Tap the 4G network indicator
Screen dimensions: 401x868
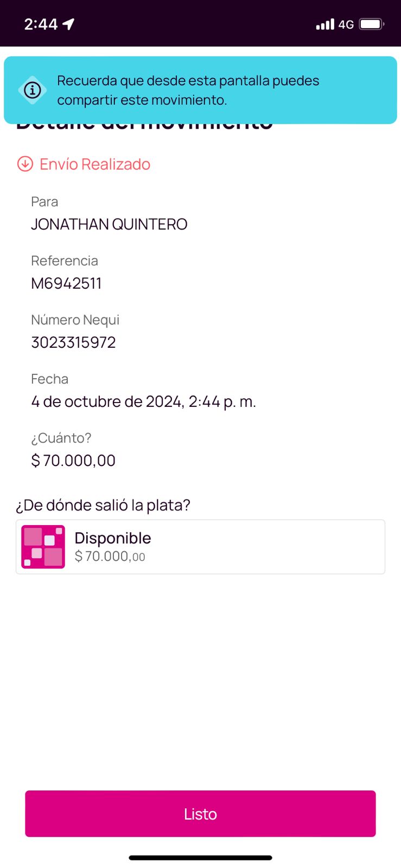tap(346, 24)
